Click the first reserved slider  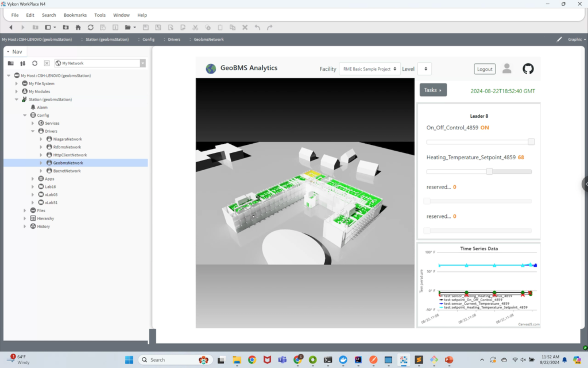478,201
